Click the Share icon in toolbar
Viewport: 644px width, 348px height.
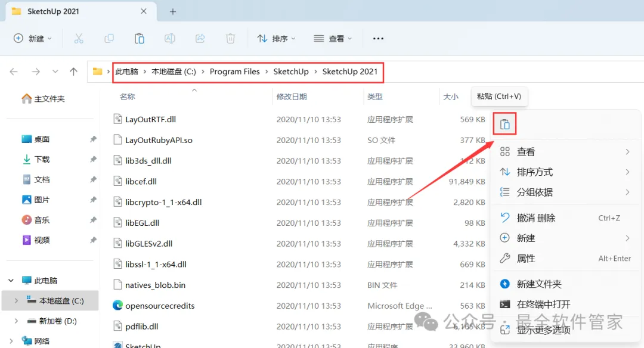(x=200, y=39)
